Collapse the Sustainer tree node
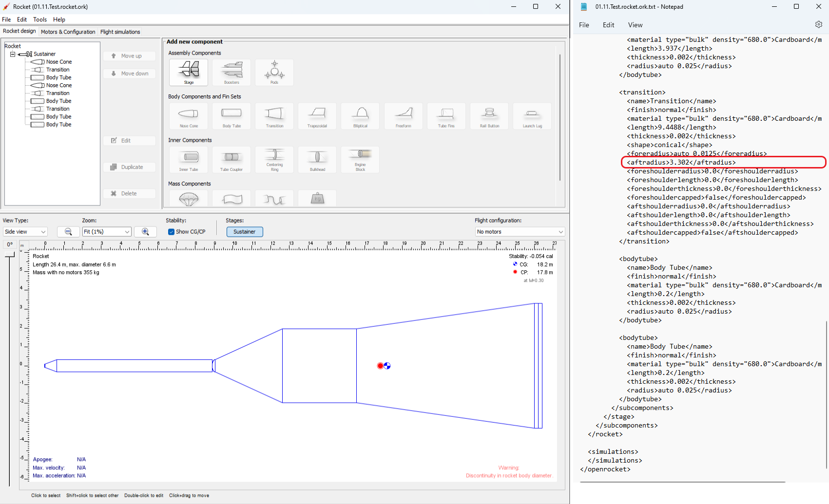The image size is (829, 504). click(x=13, y=54)
